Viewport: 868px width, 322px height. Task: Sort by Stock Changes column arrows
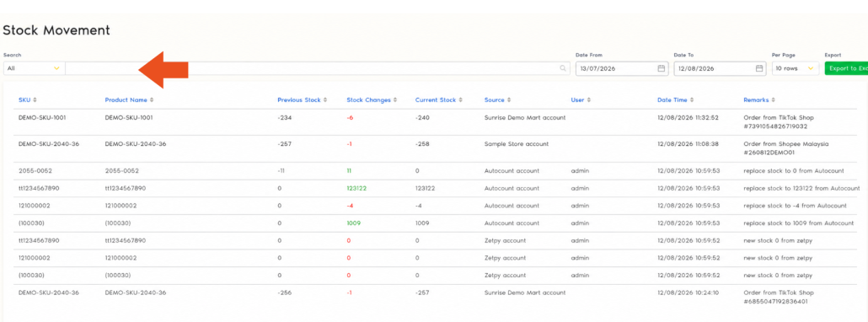click(395, 100)
